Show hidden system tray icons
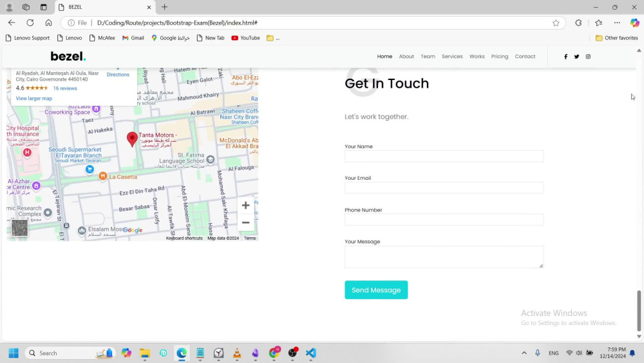The width and height of the screenshot is (644, 363). coord(524,353)
